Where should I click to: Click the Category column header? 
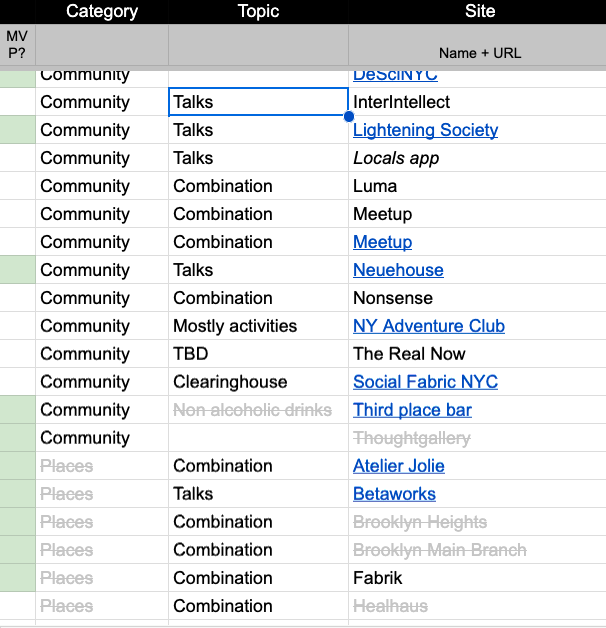tap(102, 12)
